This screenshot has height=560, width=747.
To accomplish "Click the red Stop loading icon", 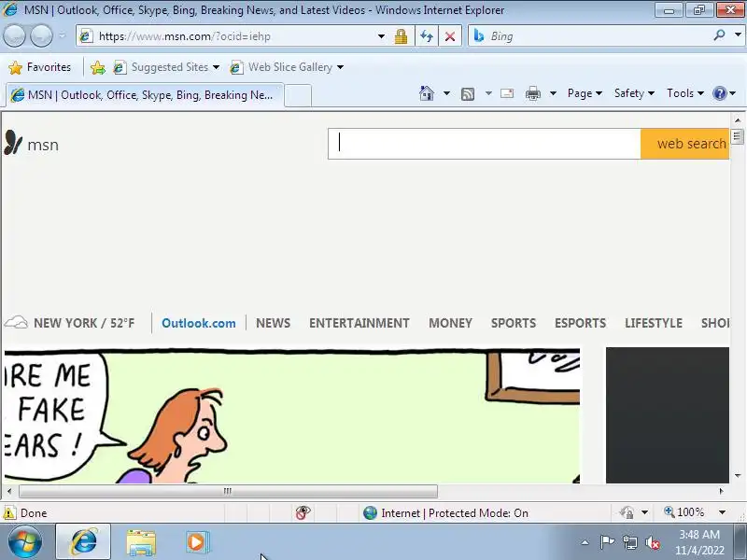I will [x=450, y=36].
